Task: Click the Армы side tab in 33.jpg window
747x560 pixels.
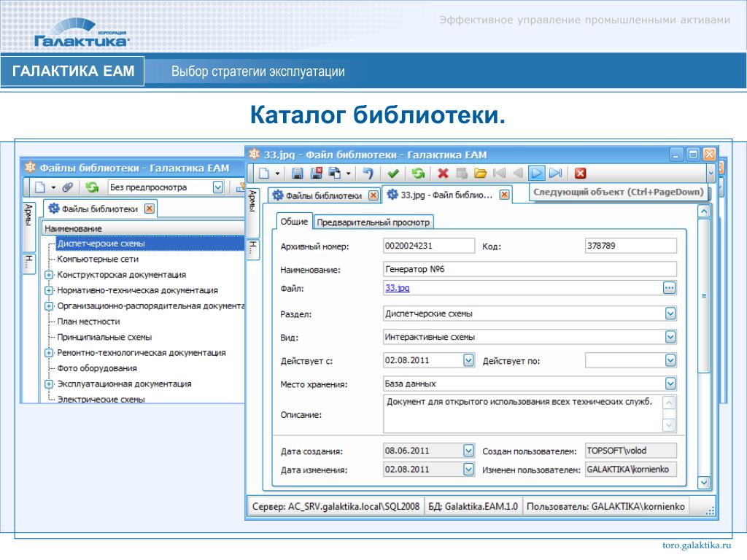Action: coord(252,212)
